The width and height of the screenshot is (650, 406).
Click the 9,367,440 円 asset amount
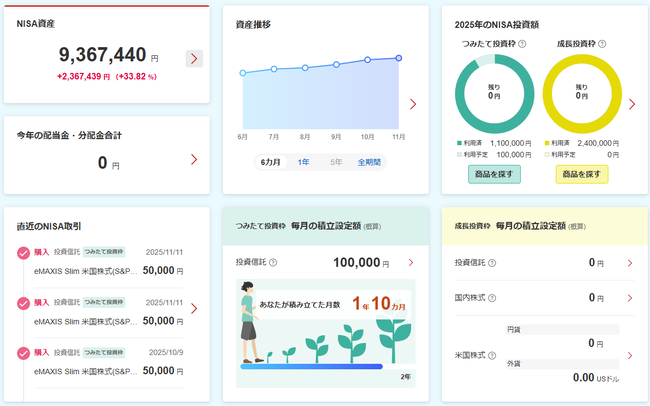(x=108, y=55)
